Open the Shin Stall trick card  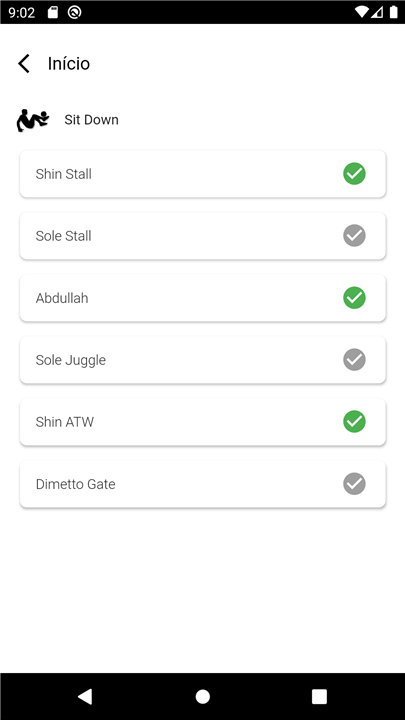202,174
